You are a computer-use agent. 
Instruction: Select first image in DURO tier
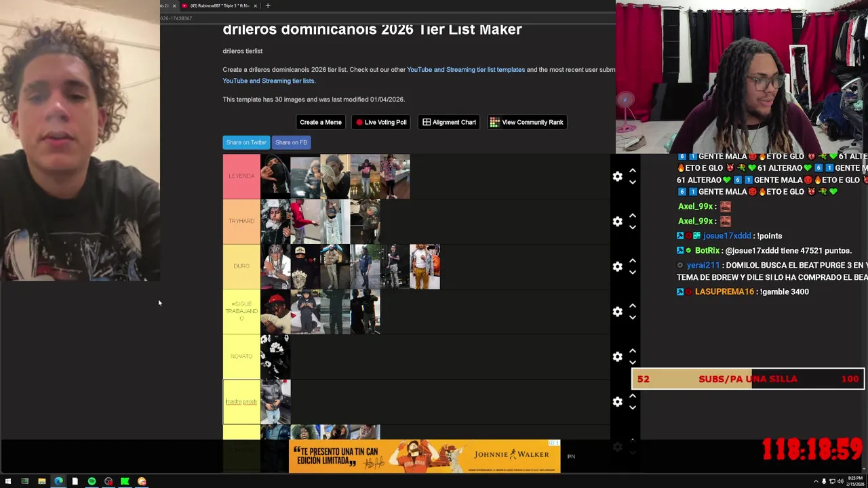click(x=275, y=266)
